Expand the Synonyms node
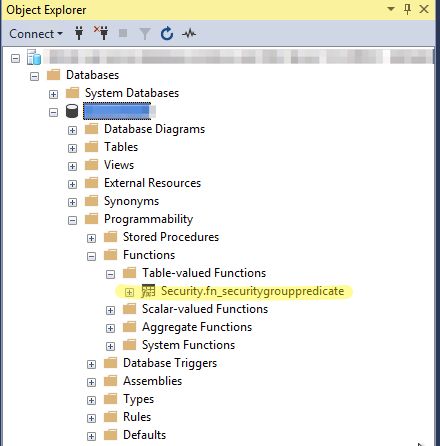Image resolution: width=440 pixels, height=446 pixels. tap(72, 202)
